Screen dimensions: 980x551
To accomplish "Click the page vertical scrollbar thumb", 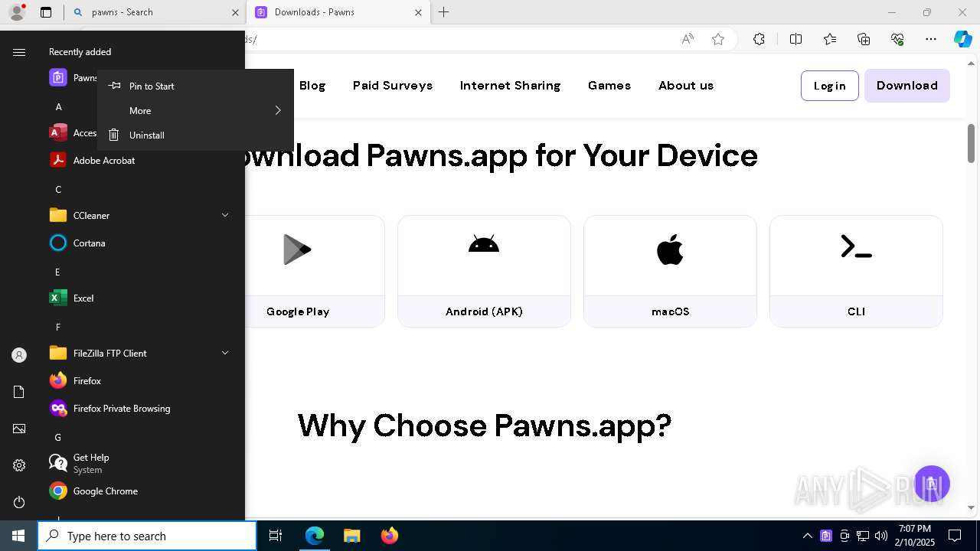I will pyautogui.click(x=971, y=143).
